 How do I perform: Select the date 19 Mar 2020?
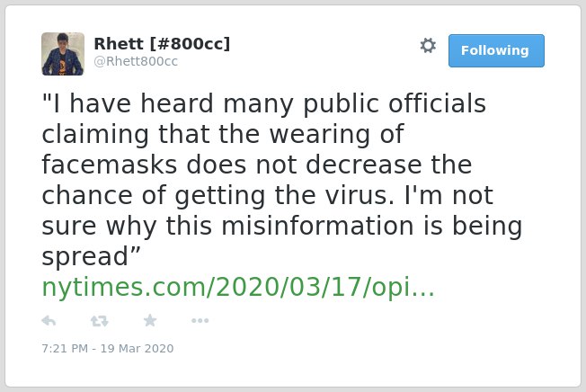click(137, 348)
